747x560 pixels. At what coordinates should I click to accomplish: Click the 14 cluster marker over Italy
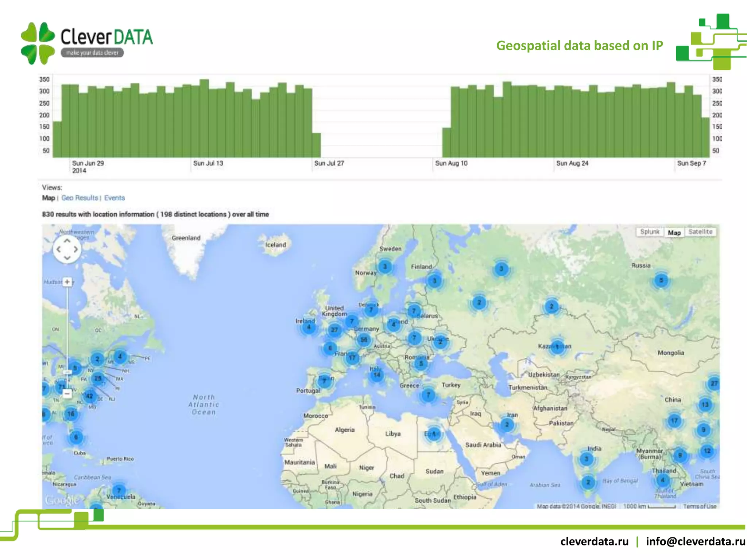point(377,375)
